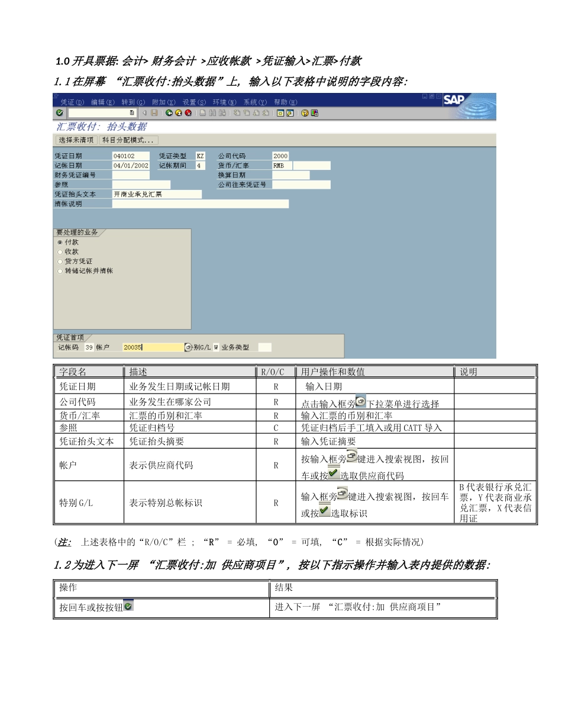Click the Create New Session icon
Image resolution: width=562 pixels, height=728 pixels.
pyautogui.click(x=280, y=112)
